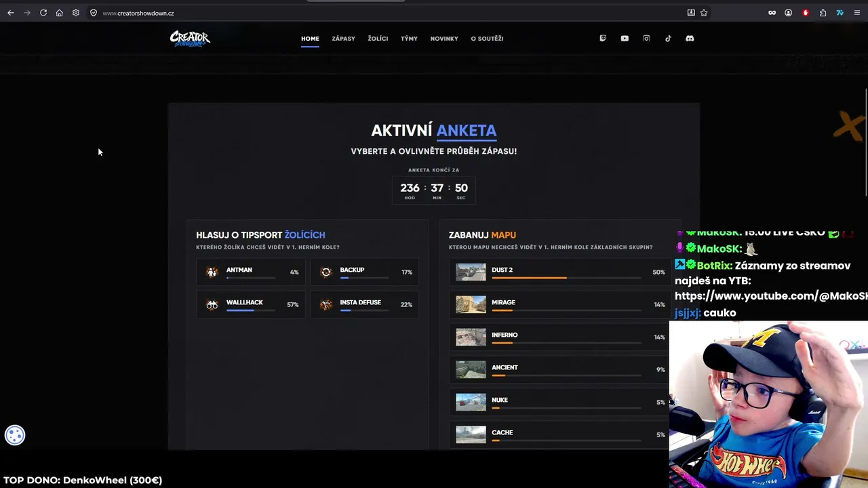Click the INFERNO map thumbnail

pyautogui.click(x=471, y=337)
